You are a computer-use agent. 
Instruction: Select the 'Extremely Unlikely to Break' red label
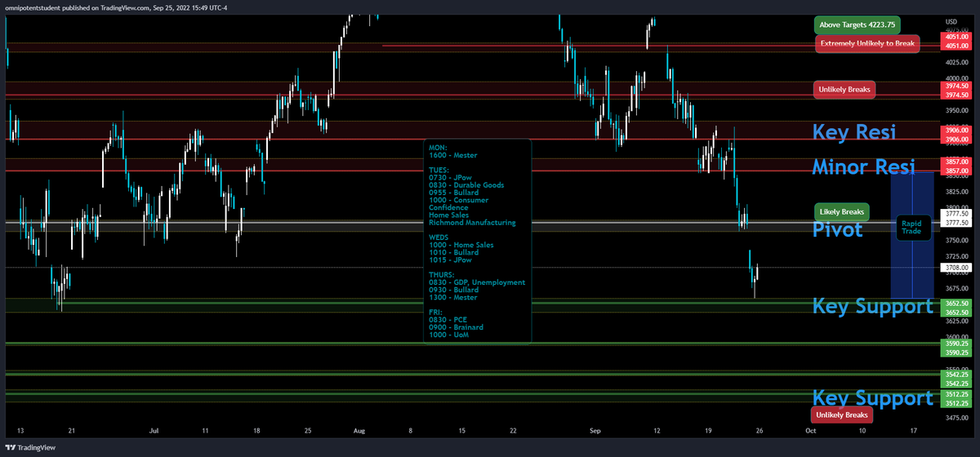click(868, 43)
